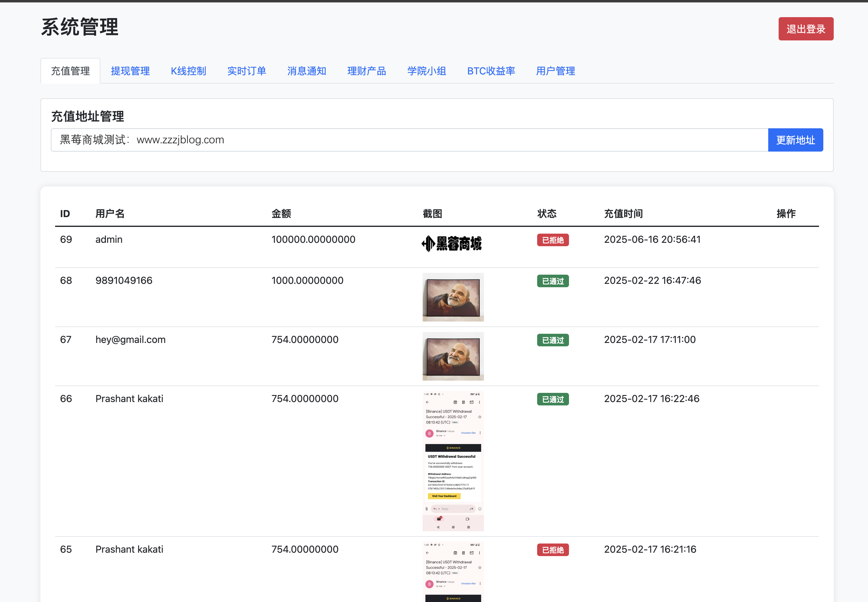Select the 理财产品 tab
Image resolution: width=868 pixels, height=602 pixels.
click(366, 71)
